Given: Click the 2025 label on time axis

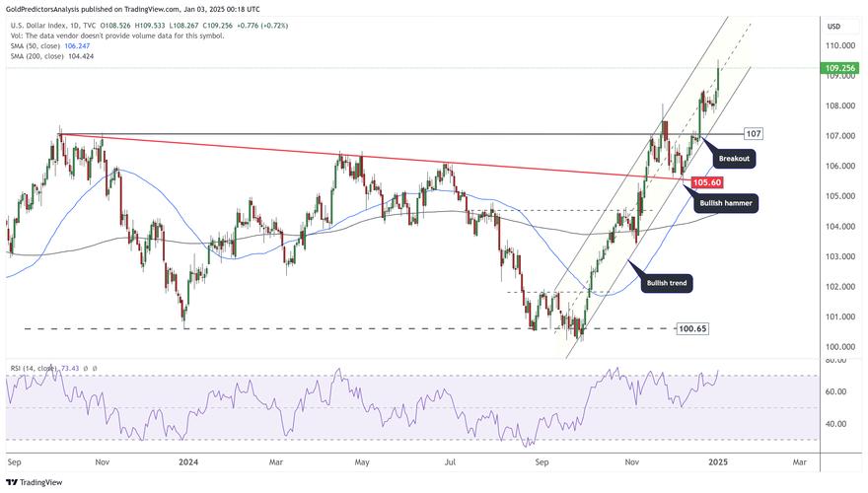Looking at the screenshot, I should (x=717, y=460).
